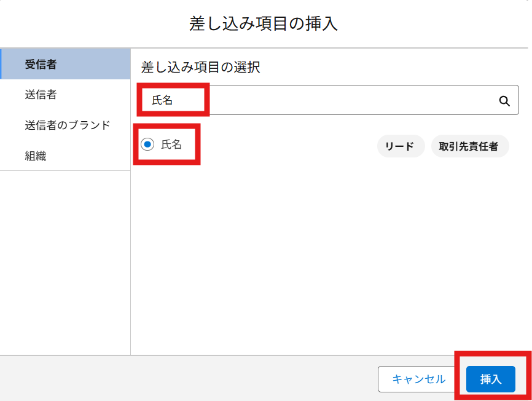Click the 氏名 radio option label
532x401 pixels.
pyautogui.click(x=171, y=145)
